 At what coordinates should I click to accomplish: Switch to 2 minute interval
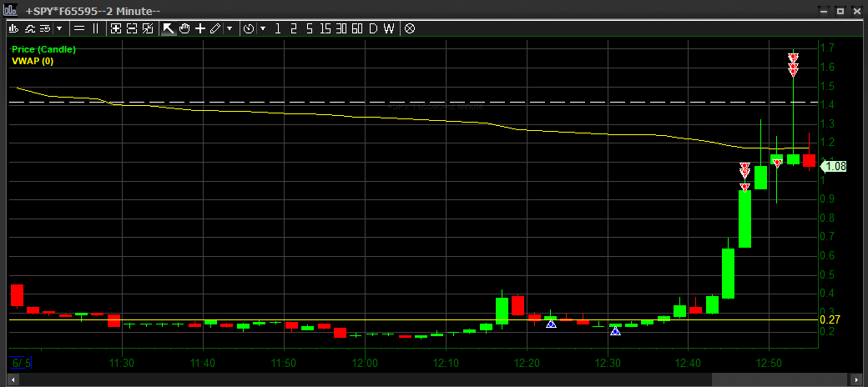294,28
